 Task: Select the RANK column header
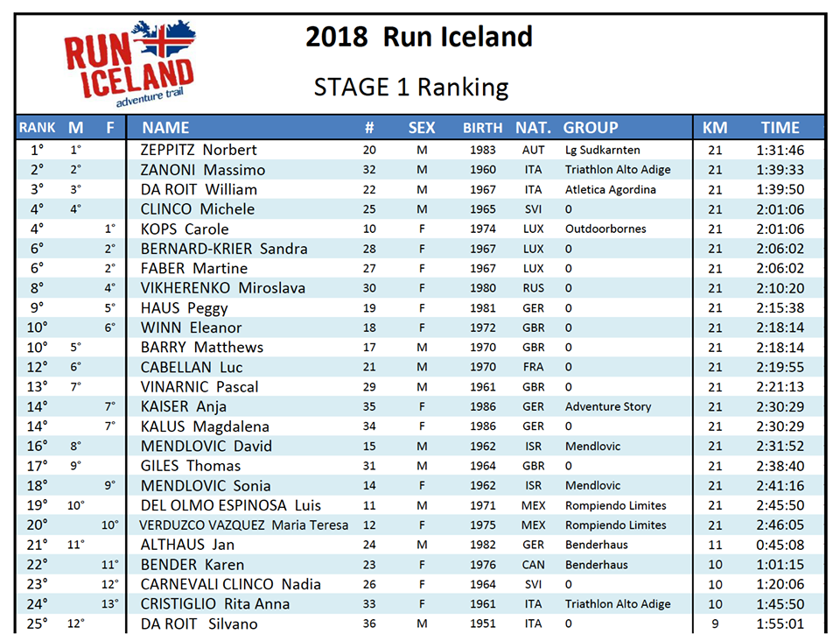click(37, 128)
